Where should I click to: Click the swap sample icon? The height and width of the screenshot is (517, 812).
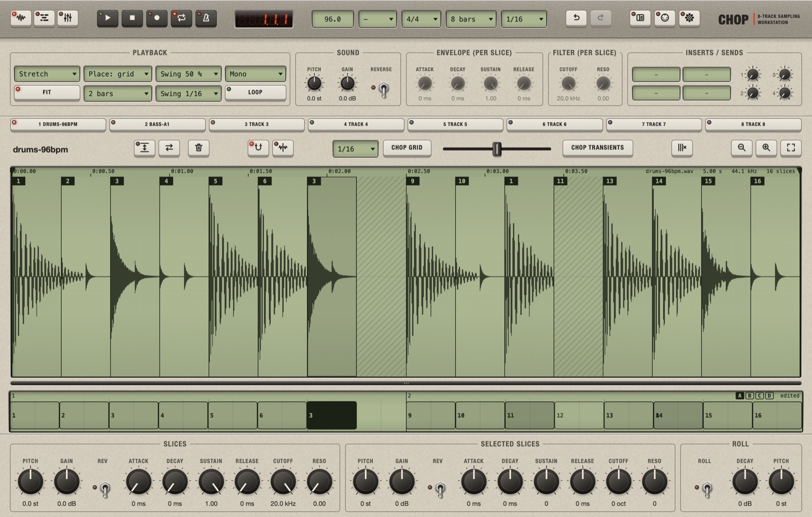[x=169, y=148]
